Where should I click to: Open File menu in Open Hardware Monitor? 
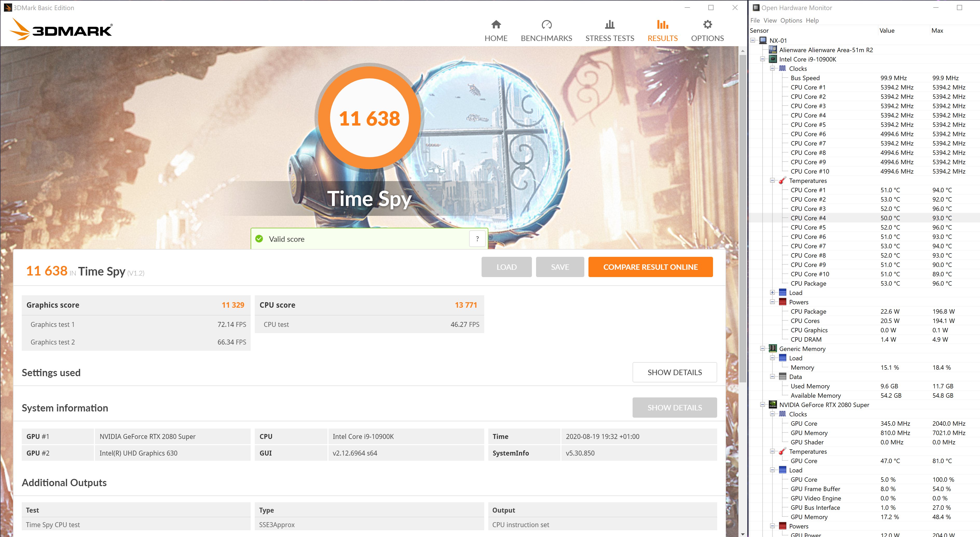[x=755, y=20]
